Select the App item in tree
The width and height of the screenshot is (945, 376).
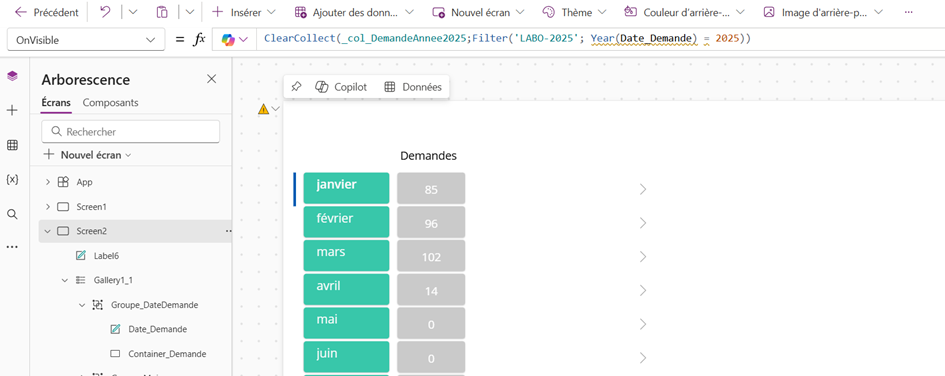pos(84,182)
